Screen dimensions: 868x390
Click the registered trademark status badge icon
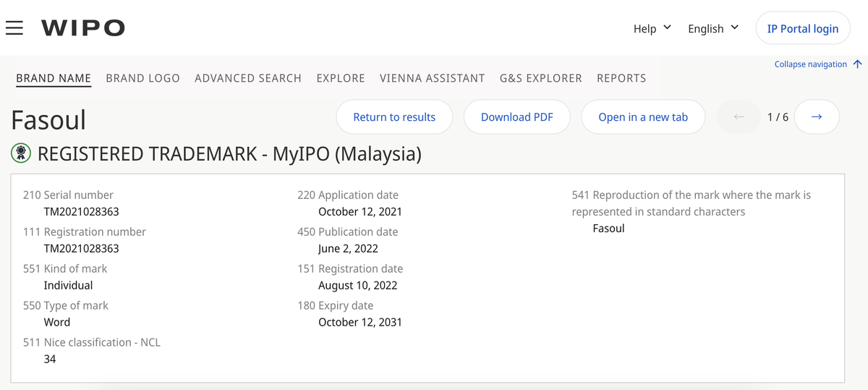click(x=21, y=153)
